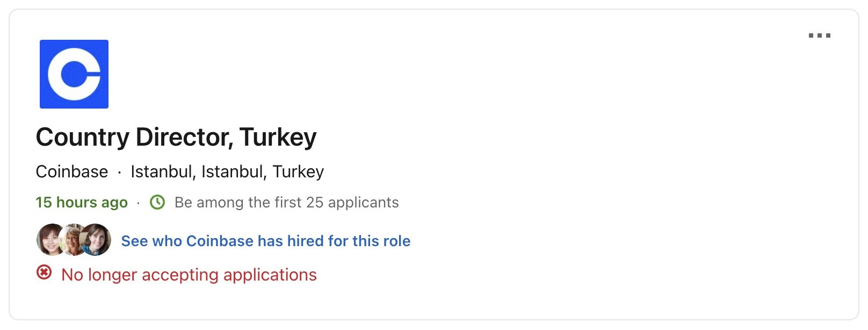Image resolution: width=868 pixels, height=330 pixels.
Task: Click the Coinbase company logo
Action: (x=74, y=73)
